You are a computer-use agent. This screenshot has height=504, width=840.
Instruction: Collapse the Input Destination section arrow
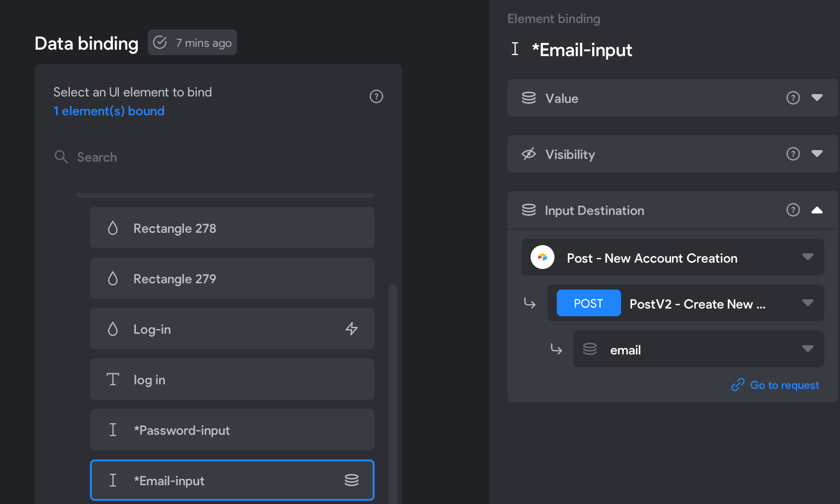point(817,210)
